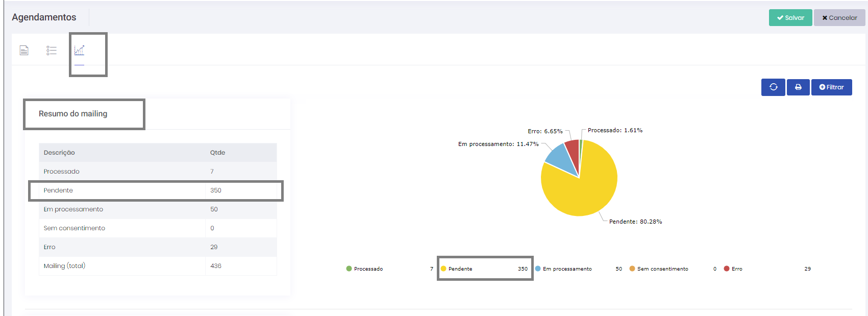Toggle Processado legend green dot
868x316 pixels.
349,269
